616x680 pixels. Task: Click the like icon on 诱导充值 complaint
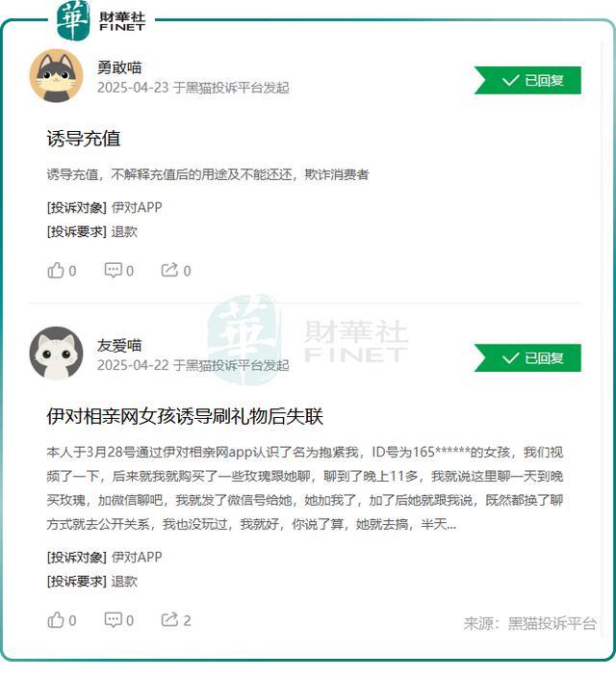pos(56,271)
